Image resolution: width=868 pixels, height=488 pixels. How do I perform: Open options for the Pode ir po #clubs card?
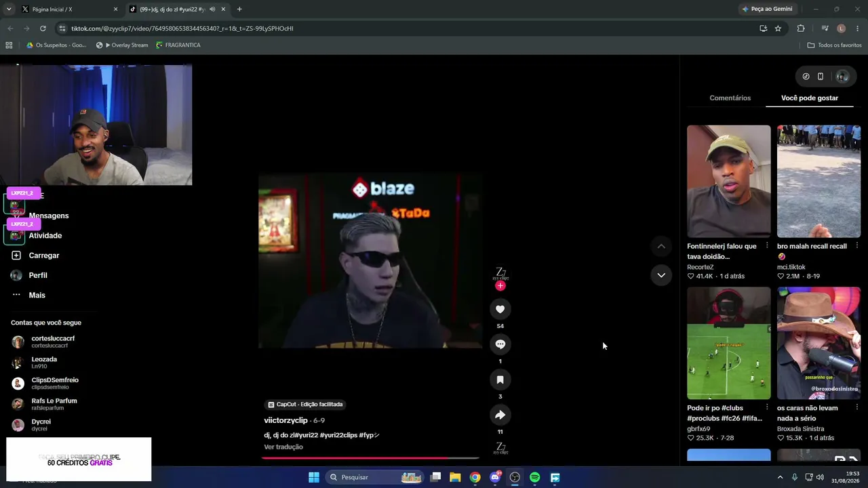(767, 408)
